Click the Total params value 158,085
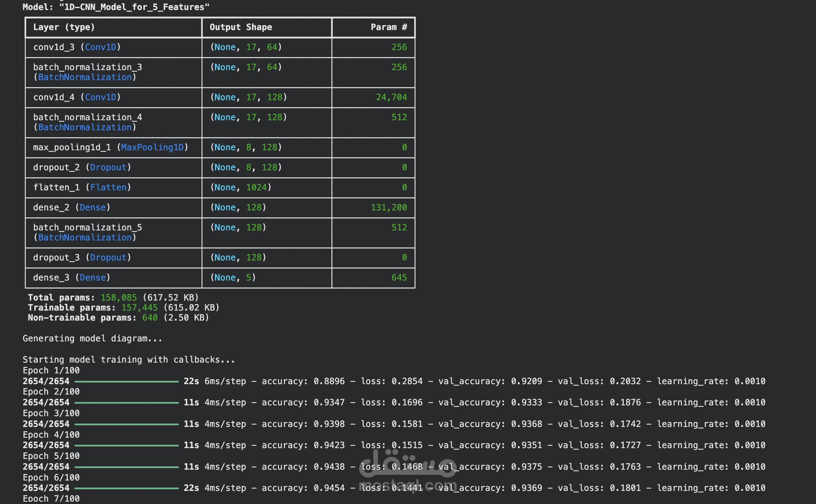This screenshot has height=504, width=816. [119, 297]
